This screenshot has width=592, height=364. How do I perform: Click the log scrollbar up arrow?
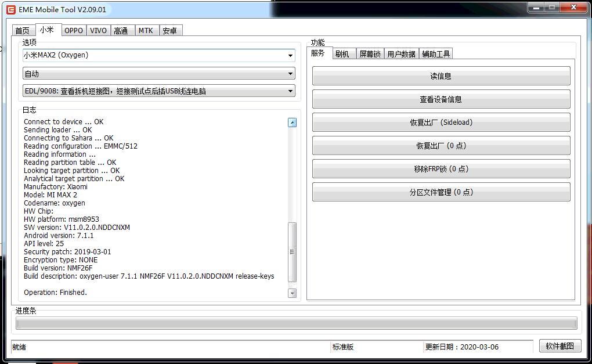[292, 122]
